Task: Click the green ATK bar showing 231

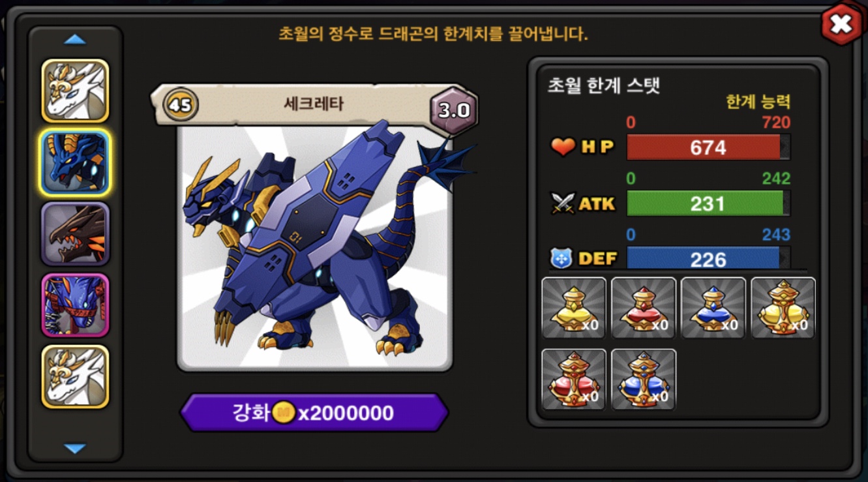Action: point(708,203)
